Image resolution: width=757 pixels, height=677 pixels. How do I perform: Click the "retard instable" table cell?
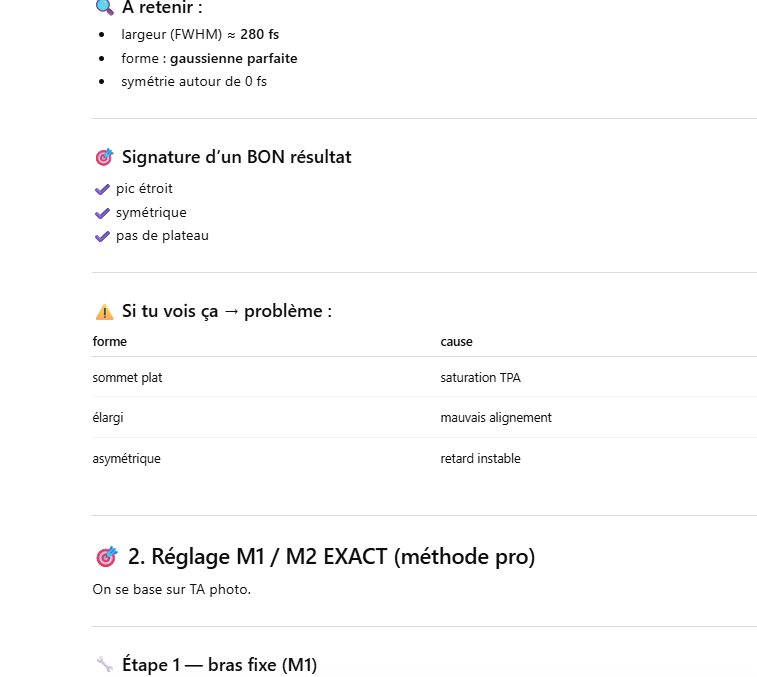click(x=480, y=459)
